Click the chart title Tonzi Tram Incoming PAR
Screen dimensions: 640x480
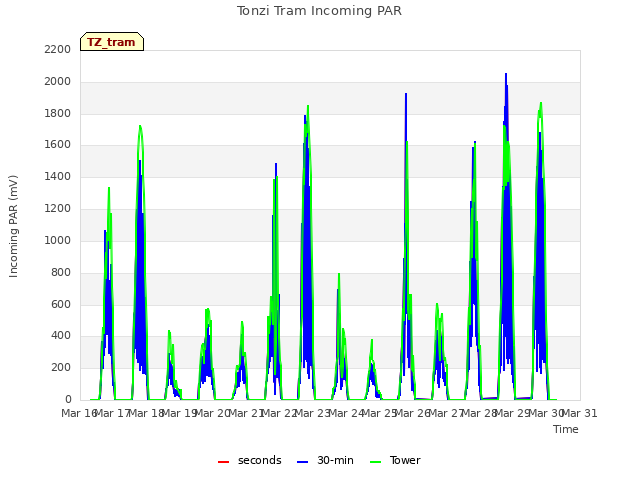point(320,11)
